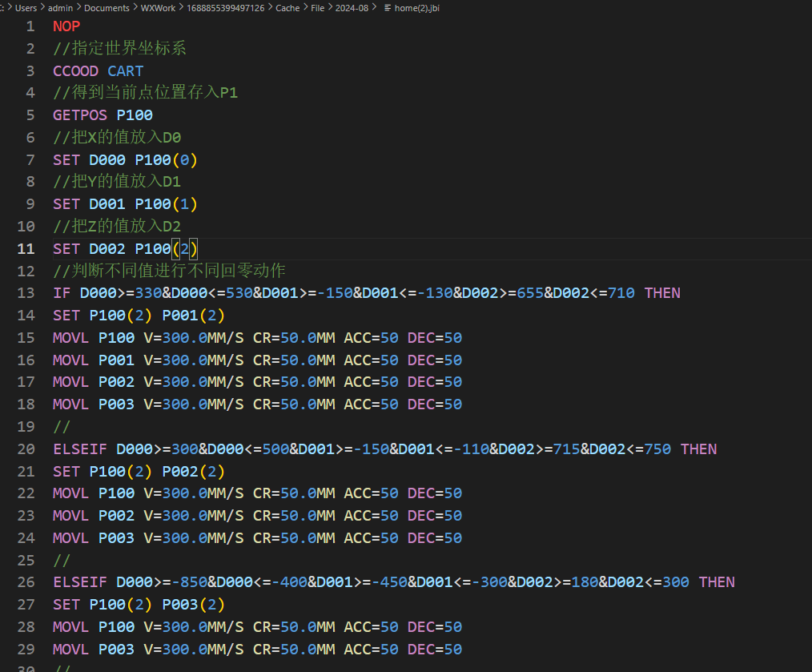Select line number 20 in the gutter
Viewport: 812px width, 672px height.
(26, 449)
